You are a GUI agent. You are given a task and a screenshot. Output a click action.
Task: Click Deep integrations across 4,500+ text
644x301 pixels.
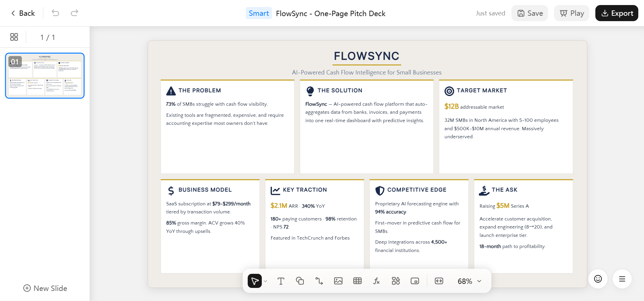[411, 246]
